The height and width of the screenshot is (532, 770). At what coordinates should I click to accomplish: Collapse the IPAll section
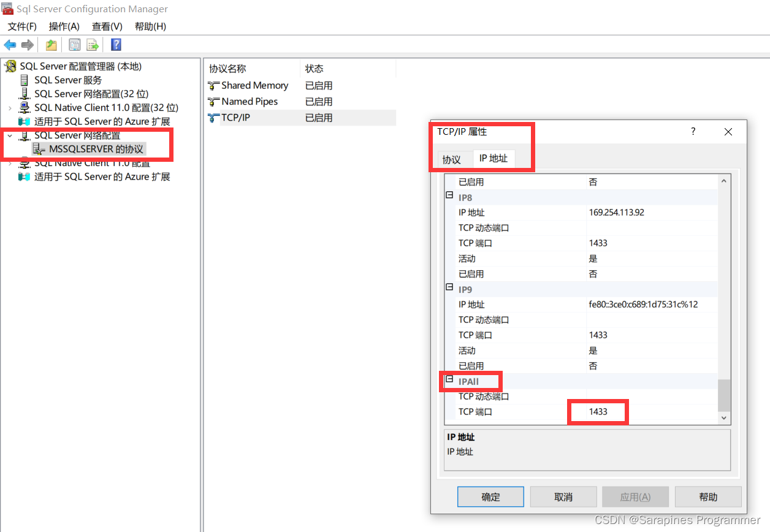tap(449, 380)
